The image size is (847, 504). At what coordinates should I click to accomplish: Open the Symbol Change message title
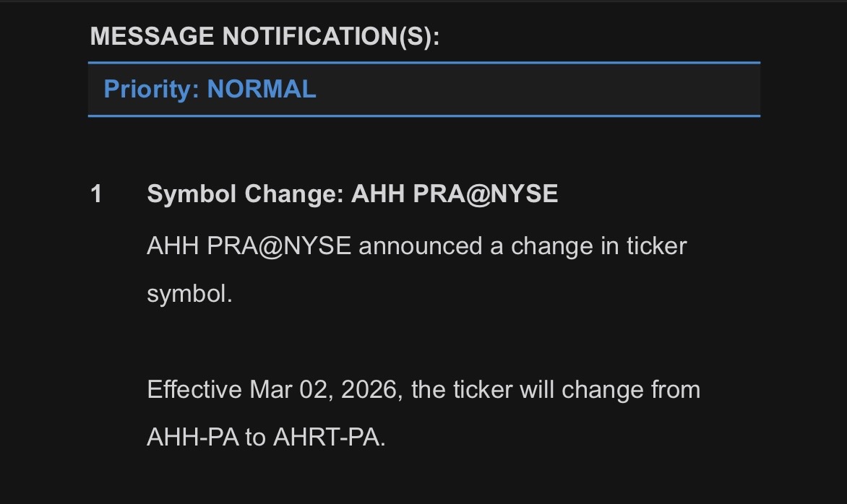[x=352, y=194]
